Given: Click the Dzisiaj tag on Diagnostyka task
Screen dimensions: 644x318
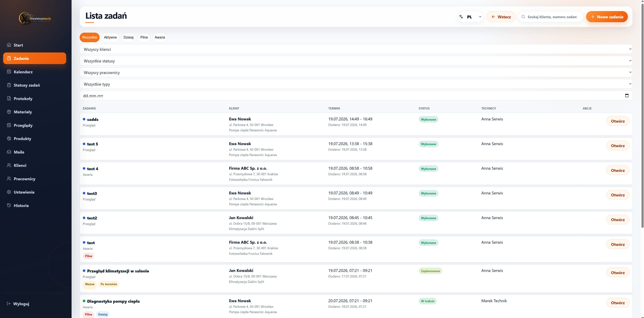Looking at the screenshot, I should pos(103,314).
